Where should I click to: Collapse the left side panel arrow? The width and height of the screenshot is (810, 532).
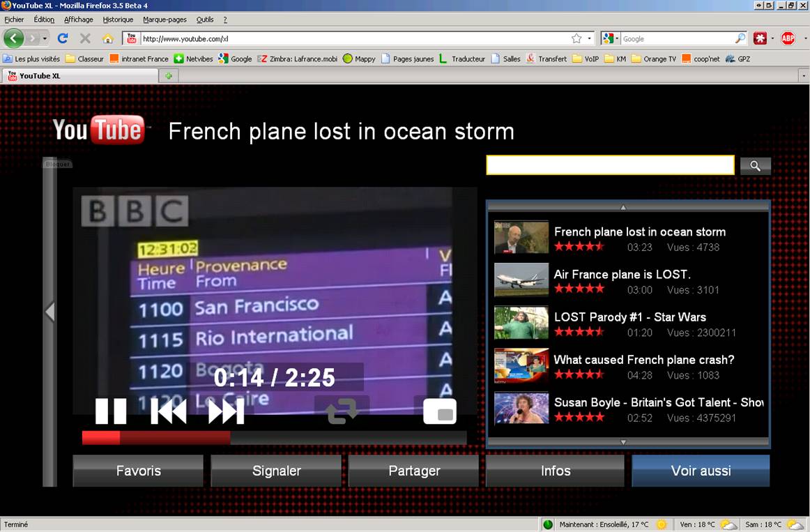(49, 312)
